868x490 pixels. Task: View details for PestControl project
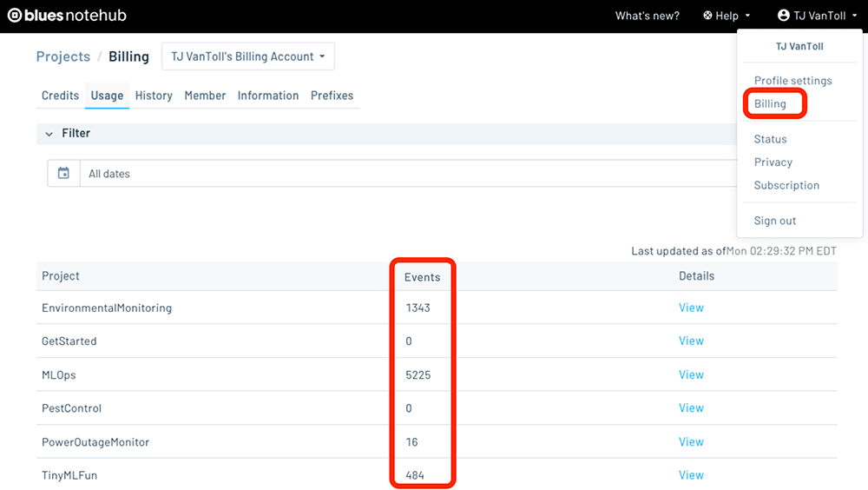(x=691, y=408)
